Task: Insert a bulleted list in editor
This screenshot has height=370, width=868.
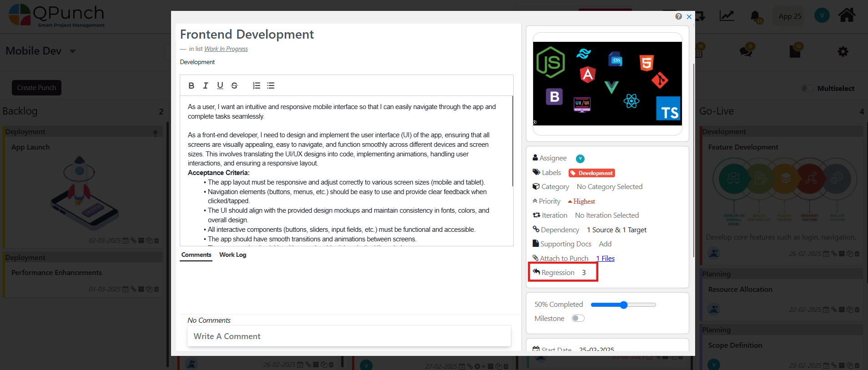Action: pos(271,85)
